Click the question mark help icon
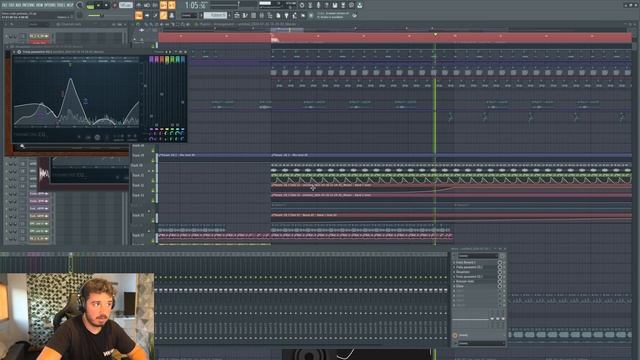 coord(327,5)
